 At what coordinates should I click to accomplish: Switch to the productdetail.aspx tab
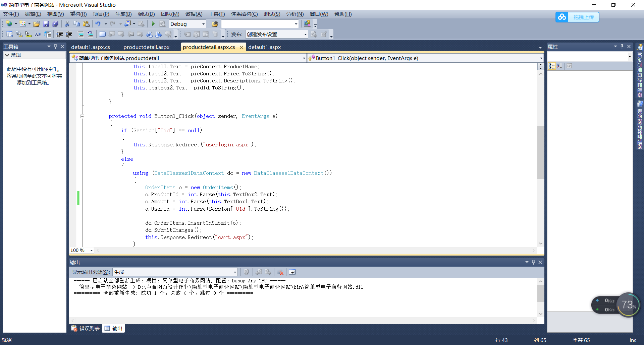[x=146, y=47]
